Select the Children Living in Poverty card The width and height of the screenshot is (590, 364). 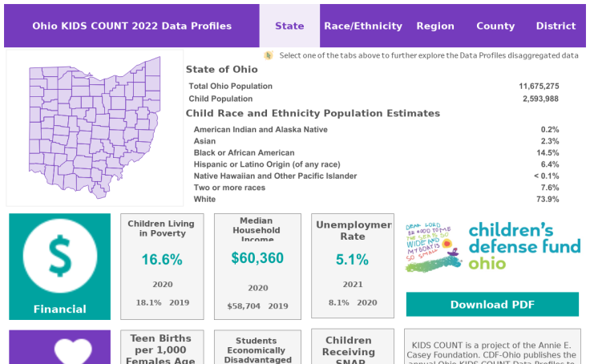pyautogui.click(x=161, y=265)
